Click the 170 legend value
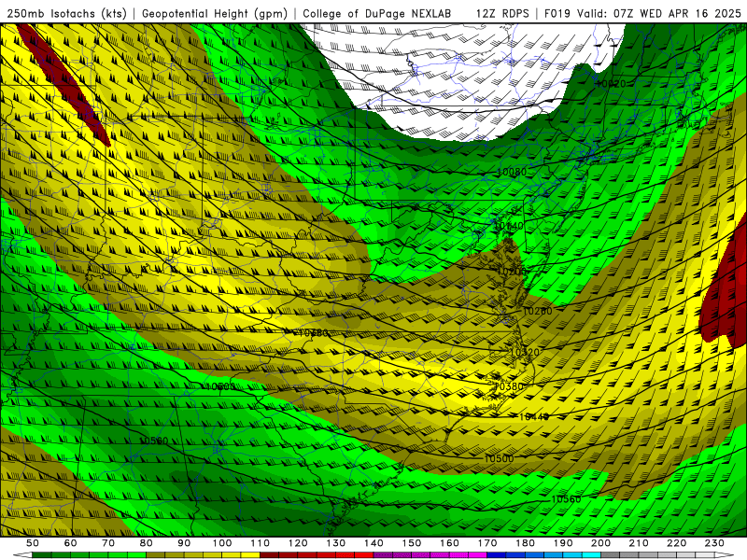 tap(487, 543)
